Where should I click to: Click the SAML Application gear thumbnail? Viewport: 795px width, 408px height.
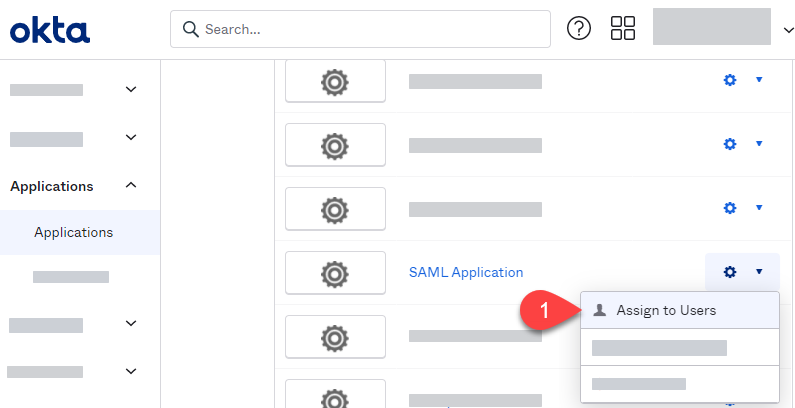[335, 272]
